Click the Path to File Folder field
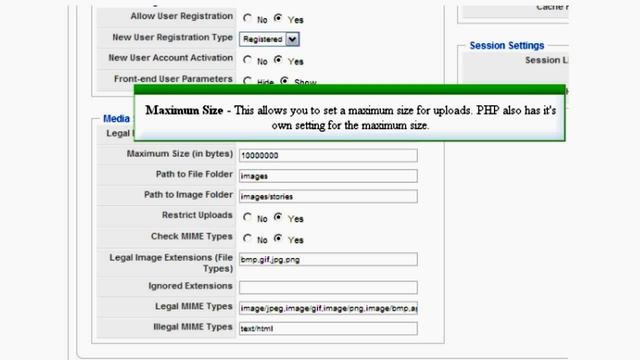 click(x=328, y=176)
